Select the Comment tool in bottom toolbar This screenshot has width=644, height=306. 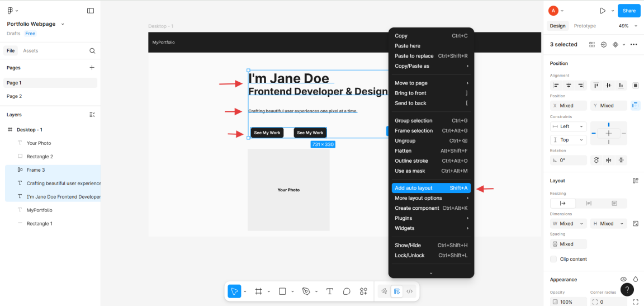(347, 291)
